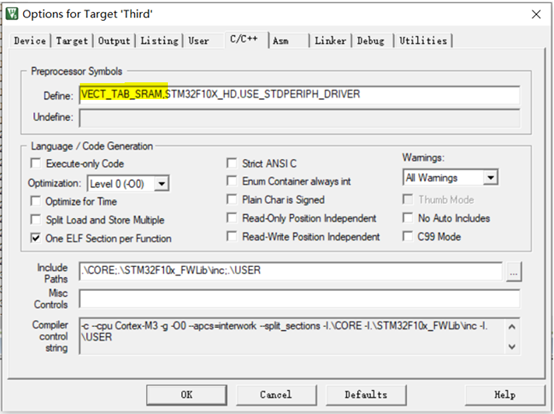Switch to the Output tab
The height and width of the screenshot is (414, 554).
click(114, 41)
